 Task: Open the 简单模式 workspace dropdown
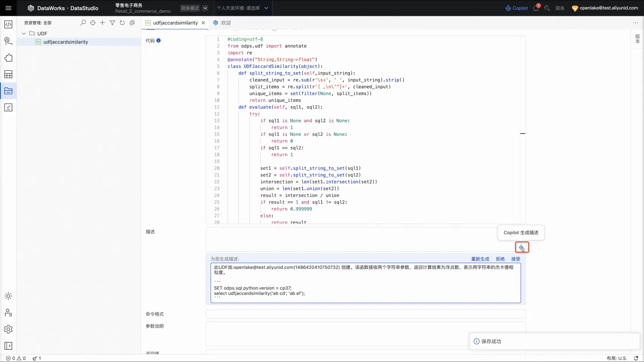pos(194,8)
